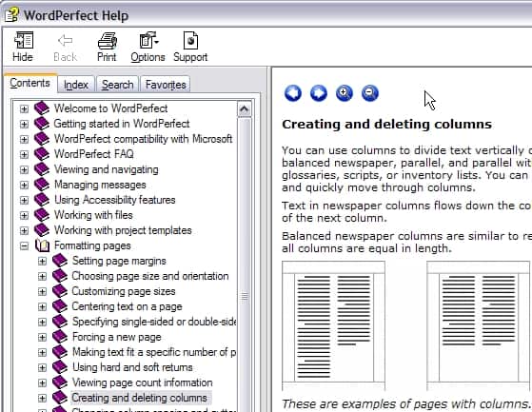Expand Working with project templates node
Image resolution: width=532 pixels, height=412 pixels.
pos(24,231)
